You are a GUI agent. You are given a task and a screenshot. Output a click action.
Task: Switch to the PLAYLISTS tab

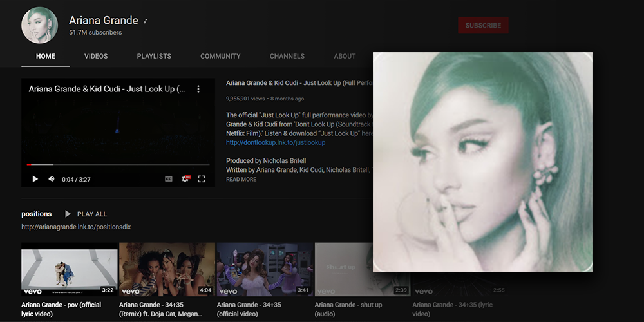coord(154,56)
